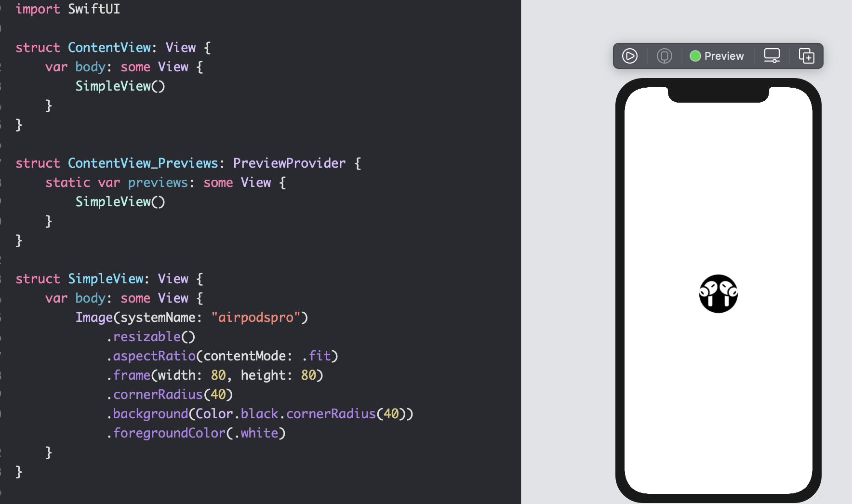Click the "Image" initializer call
The height and width of the screenshot is (504, 852).
pos(94,318)
